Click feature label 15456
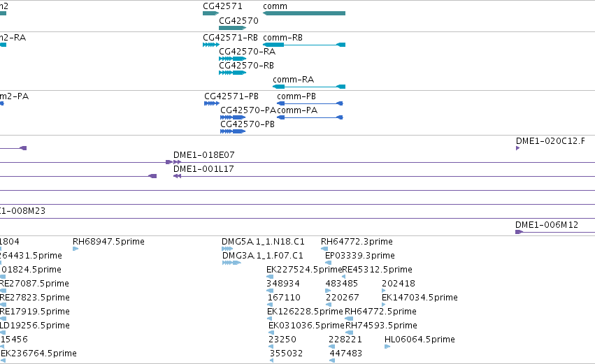The image size is (595, 364). point(14,340)
